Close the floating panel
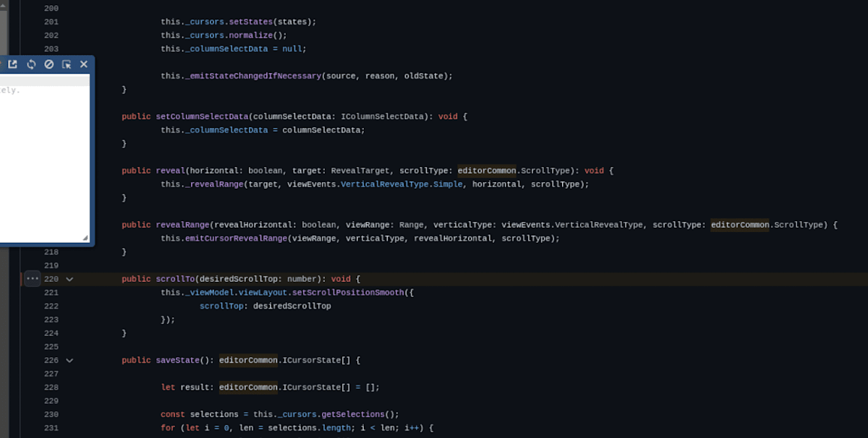868x438 pixels. 84,64
